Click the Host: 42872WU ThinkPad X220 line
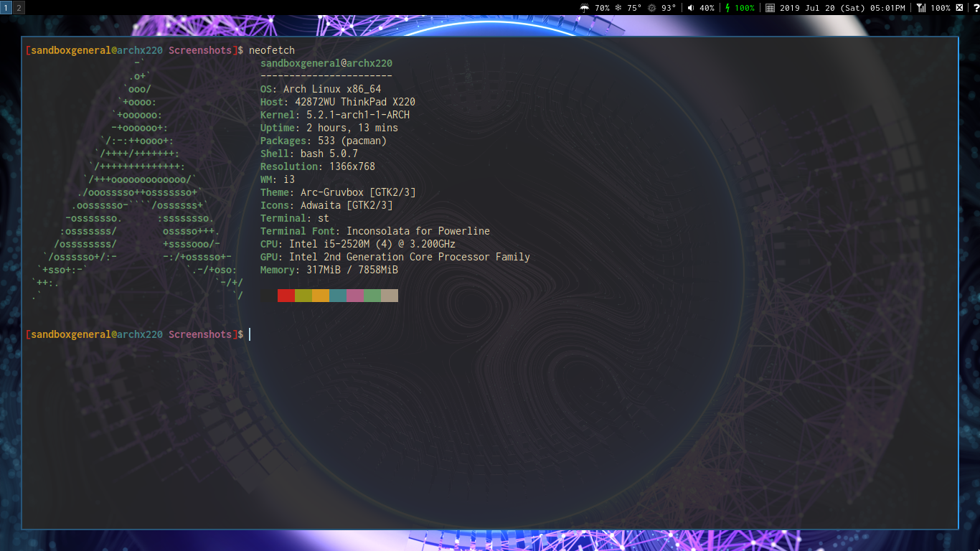Image resolution: width=980 pixels, height=551 pixels. (338, 102)
